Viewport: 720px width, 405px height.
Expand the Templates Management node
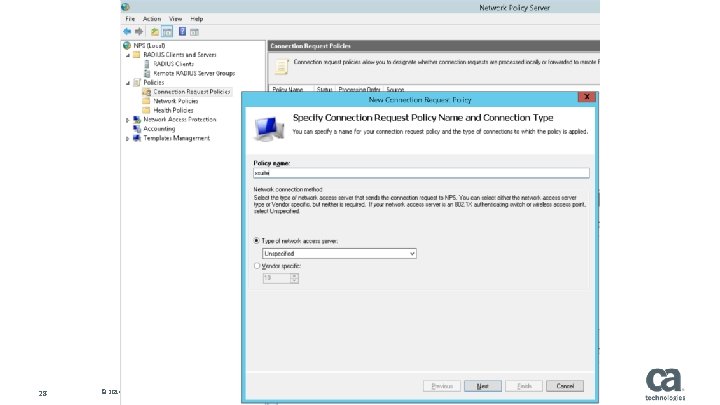pyautogui.click(x=128, y=138)
